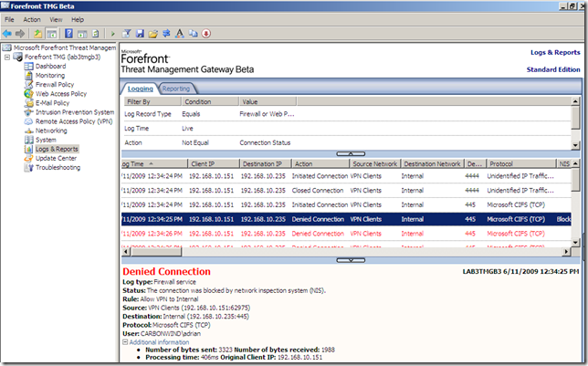The height and width of the screenshot is (366, 588).
Task: Click the Save filter floppy disk icon
Action: pyautogui.click(x=140, y=34)
